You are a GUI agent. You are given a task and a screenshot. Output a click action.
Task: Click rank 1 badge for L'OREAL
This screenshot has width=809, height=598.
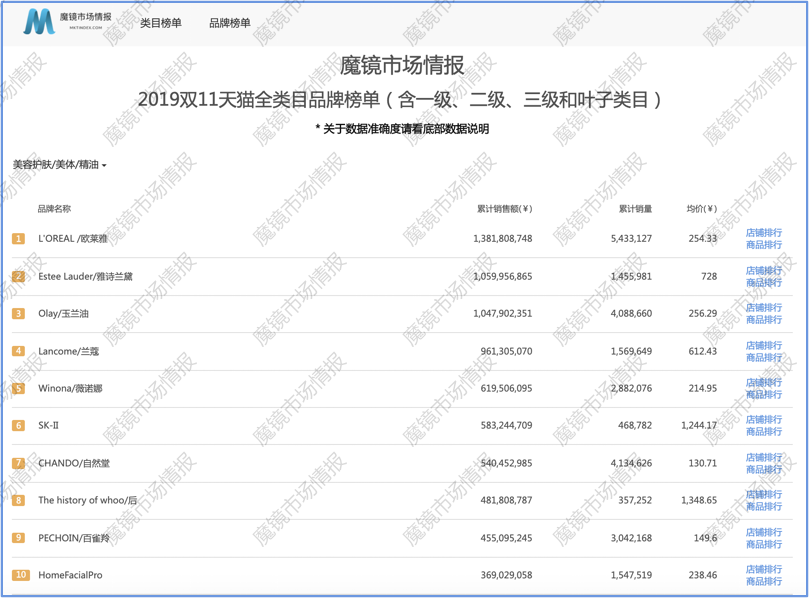(19, 239)
